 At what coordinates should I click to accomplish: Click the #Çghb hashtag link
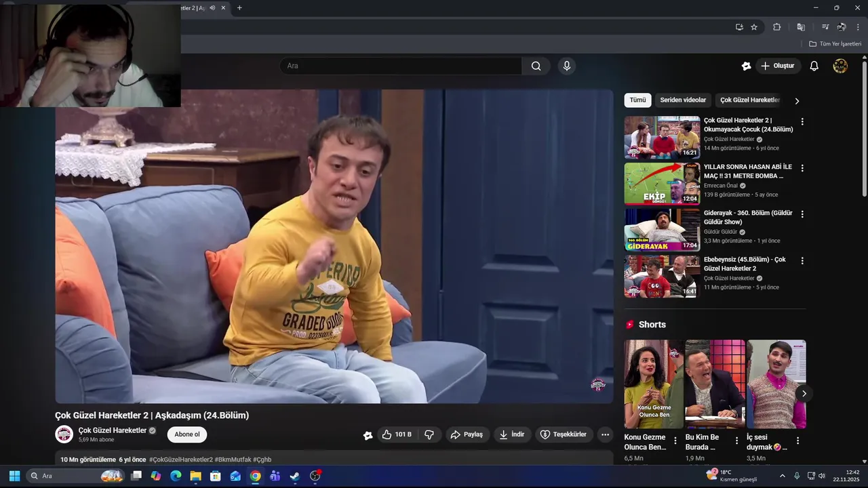pyautogui.click(x=262, y=460)
